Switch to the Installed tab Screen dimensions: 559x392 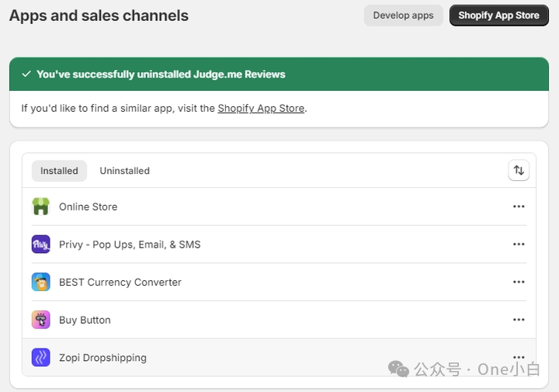(x=59, y=171)
